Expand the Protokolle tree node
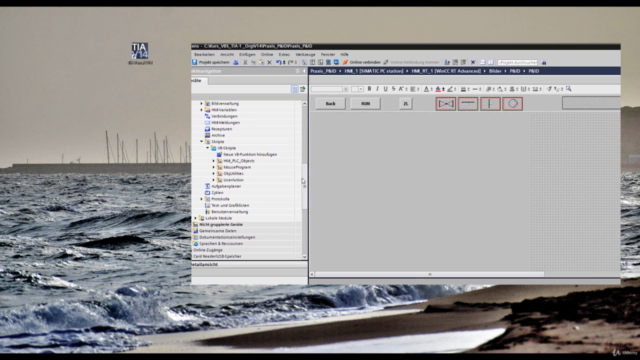640x360 pixels. tap(201, 199)
